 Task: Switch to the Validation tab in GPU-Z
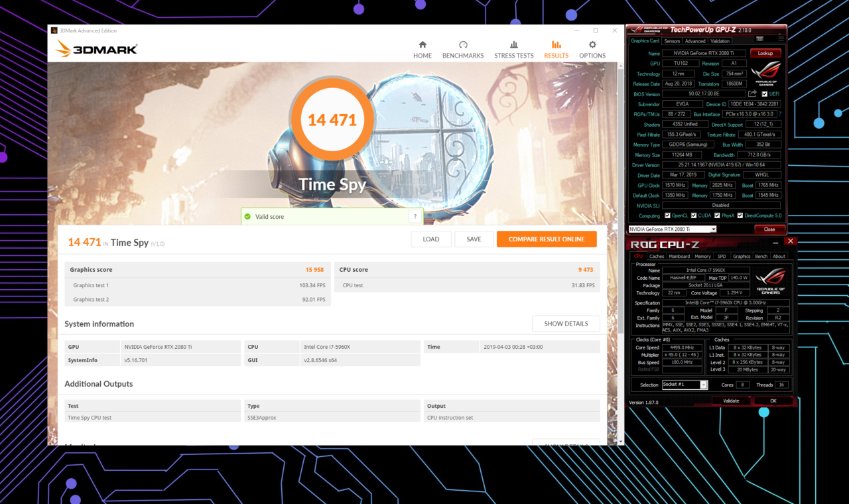click(x=720, y=41)
